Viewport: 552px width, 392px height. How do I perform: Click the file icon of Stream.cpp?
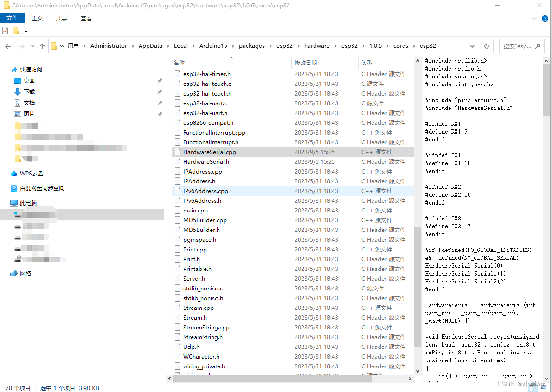178,308
